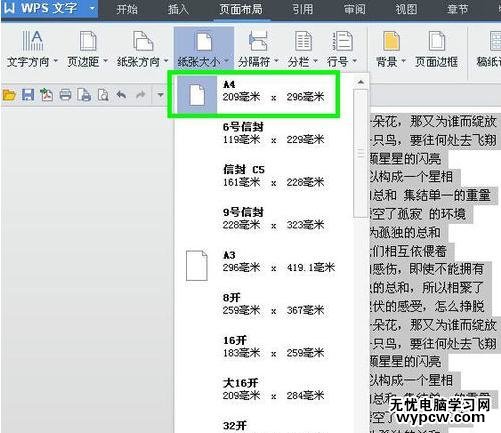
Task: Click the print icon in quick toolbar
Action: tap(65, 95)
